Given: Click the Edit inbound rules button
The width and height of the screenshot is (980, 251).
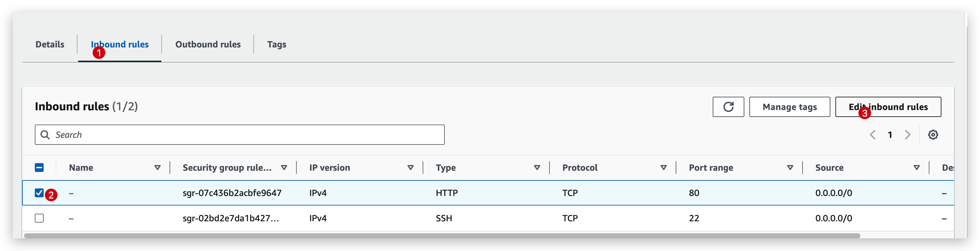Looking at the screenshot, I should (888, 107).
